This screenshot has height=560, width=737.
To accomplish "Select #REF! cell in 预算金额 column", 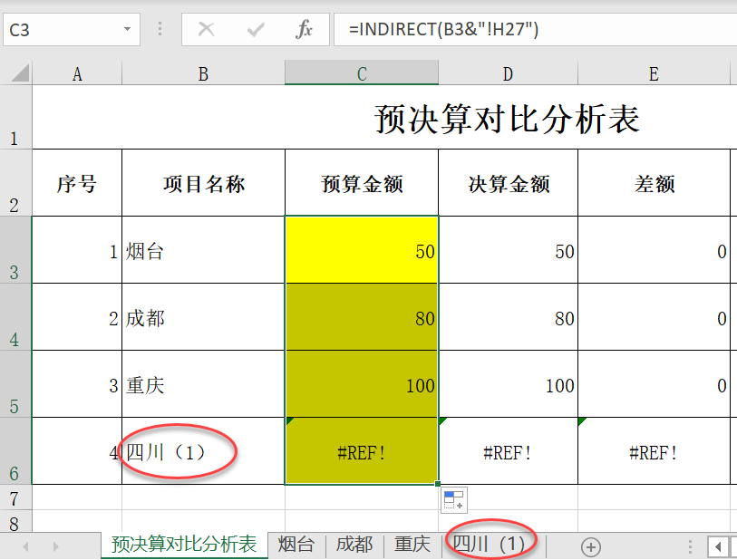I will 362,451.
